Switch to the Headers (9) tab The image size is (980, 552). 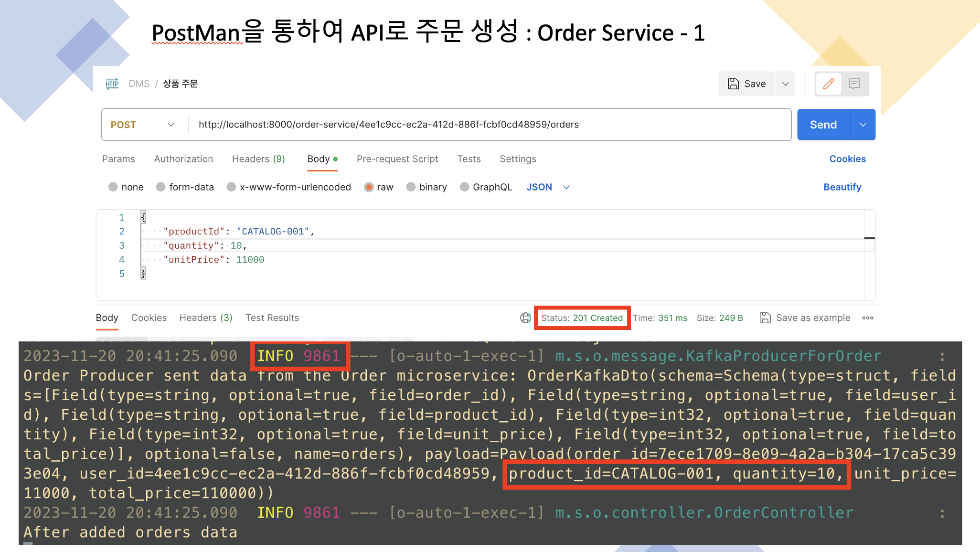point(258,159)
